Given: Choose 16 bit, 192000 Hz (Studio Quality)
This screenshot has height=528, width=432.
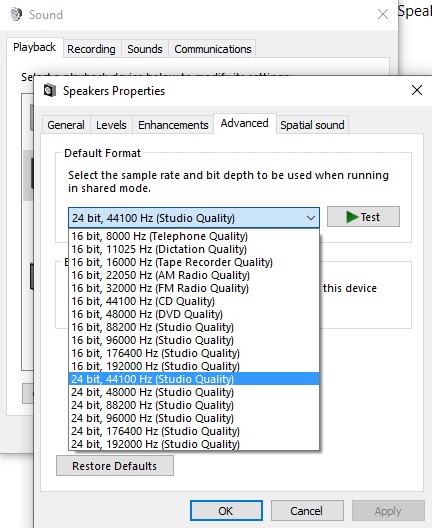Looking at the screenshot, I should (194, 366).
